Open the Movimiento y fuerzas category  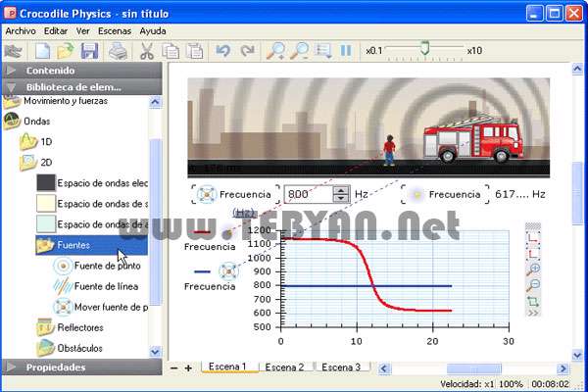[66, 101]
